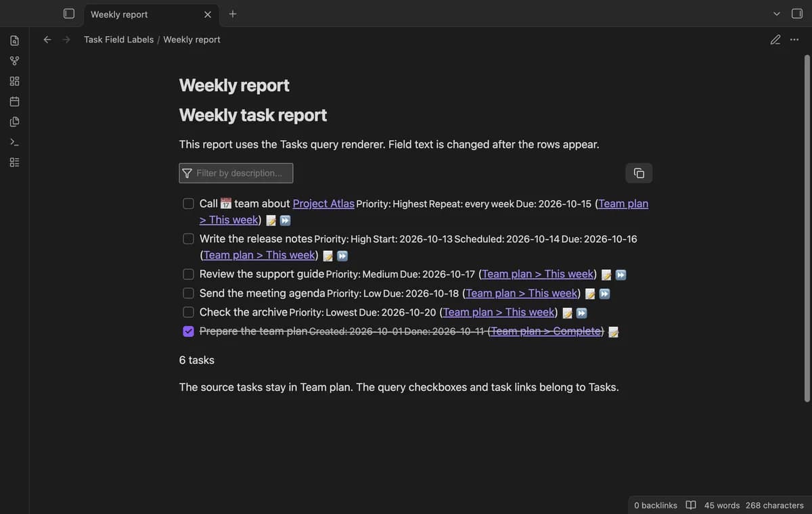Viewport: 812px width, 514px height.
Task: Click the copy icon button beside the filter
Action: 639,173
